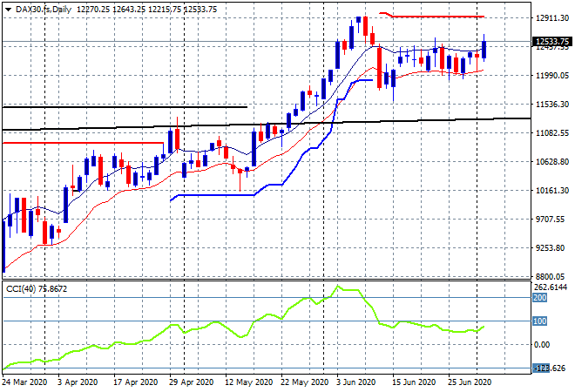Select the current price label 12533.75
Image resolution: width=575 pixels, height=392 pixels.
pyautogui.click(x=551, y=42)
